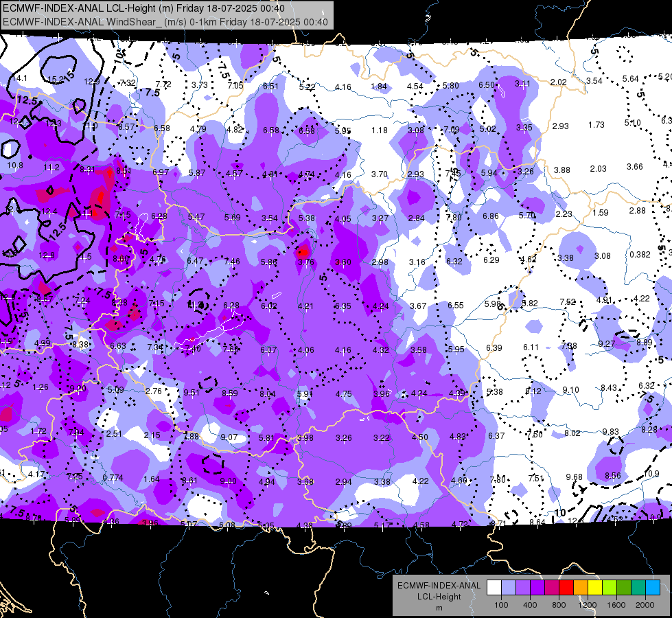This screenshot has width=672, height=618.
Task: Click the wind shear value 4.54
Action: point(415,87)
